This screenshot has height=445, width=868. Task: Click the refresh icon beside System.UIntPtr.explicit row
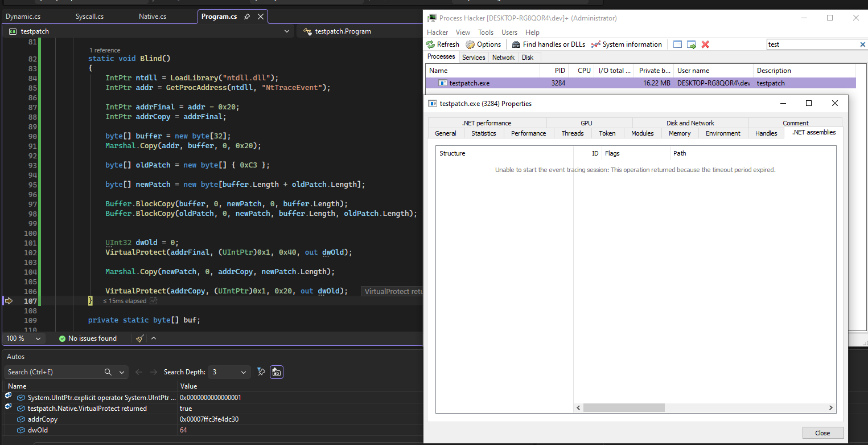9,396
